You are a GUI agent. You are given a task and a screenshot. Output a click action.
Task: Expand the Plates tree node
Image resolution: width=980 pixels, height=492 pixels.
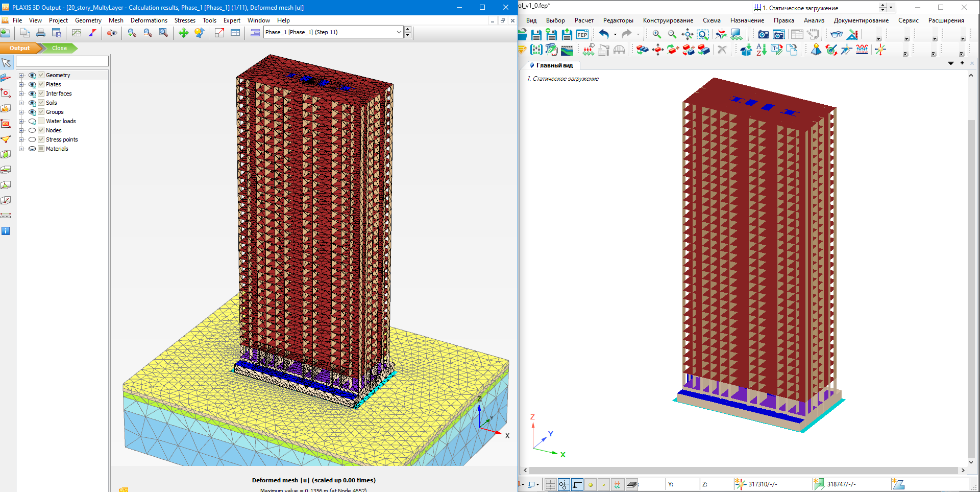pyautogui.click(x=21, y=84)
